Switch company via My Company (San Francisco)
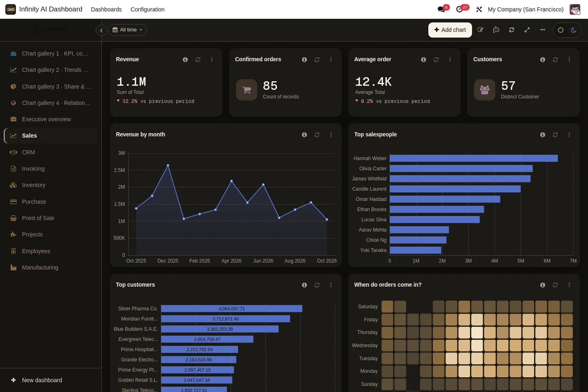The height and width of the screenshot is (392, 588). click(526, 9)
